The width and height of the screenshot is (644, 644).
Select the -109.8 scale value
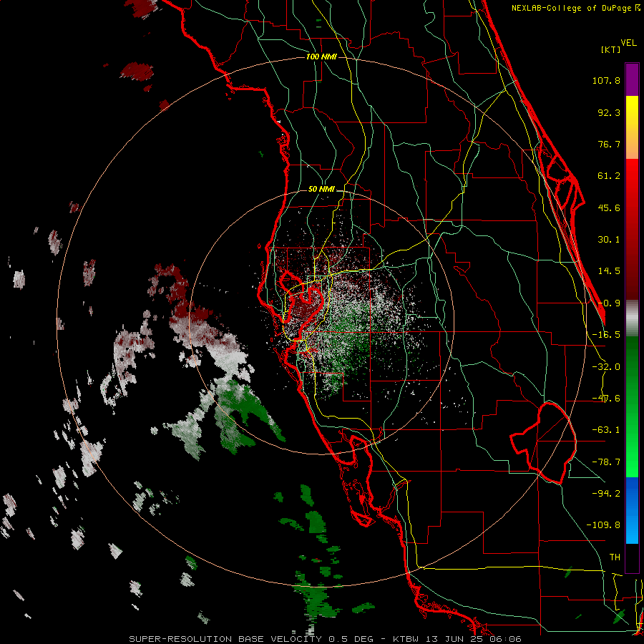[x=603, y=525]
